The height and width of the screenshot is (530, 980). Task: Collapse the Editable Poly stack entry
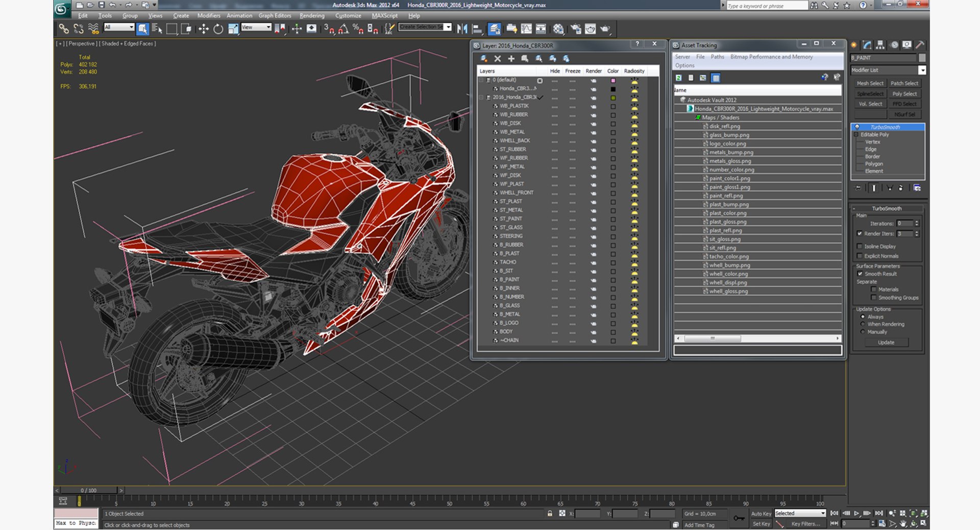(x=856, y=134)
